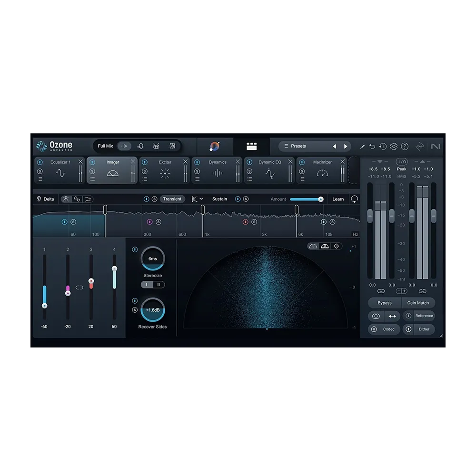Select the Sustain mode

pyautogui.click(x=219, y=199)
